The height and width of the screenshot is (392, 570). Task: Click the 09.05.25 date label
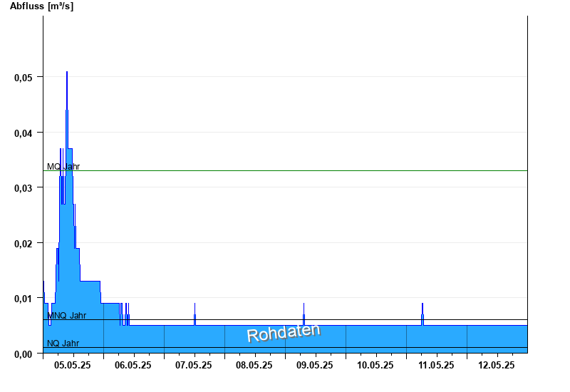pyautogui.click(x=314, y=365)
